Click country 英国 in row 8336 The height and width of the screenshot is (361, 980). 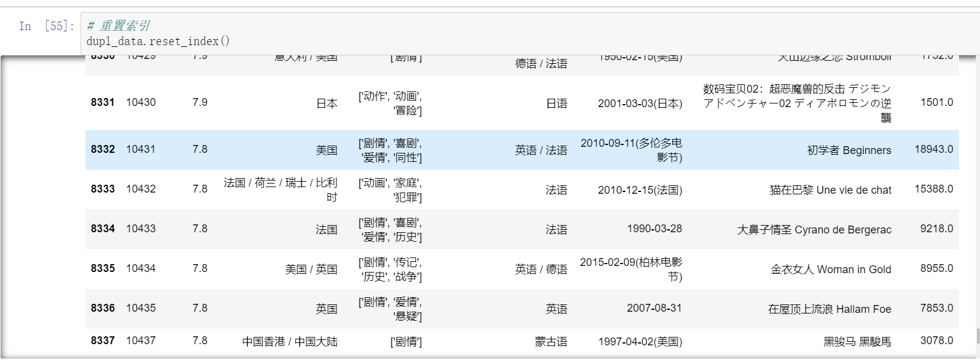point(326,309)
